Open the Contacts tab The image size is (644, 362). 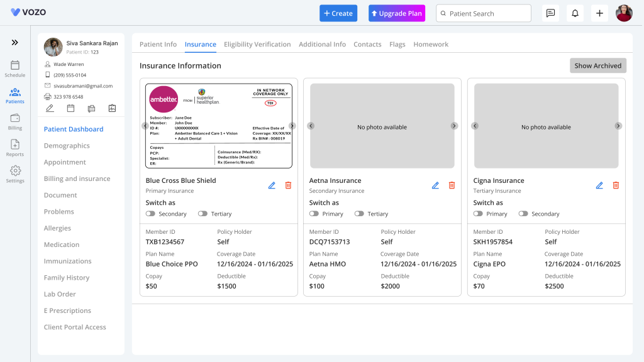(x=367, y=45)
